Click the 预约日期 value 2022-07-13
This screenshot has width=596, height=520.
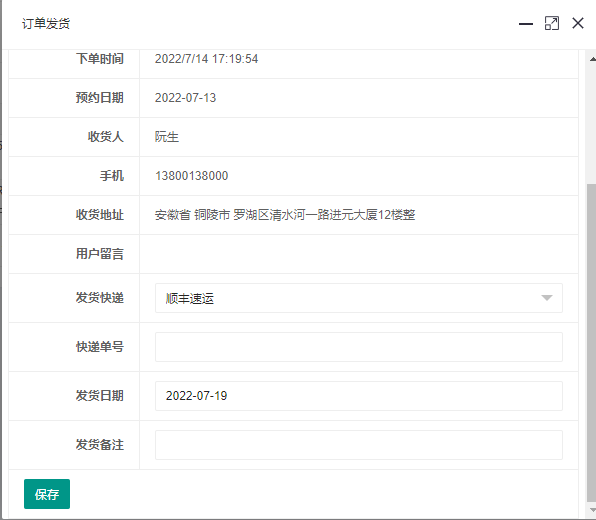point(185,98)
